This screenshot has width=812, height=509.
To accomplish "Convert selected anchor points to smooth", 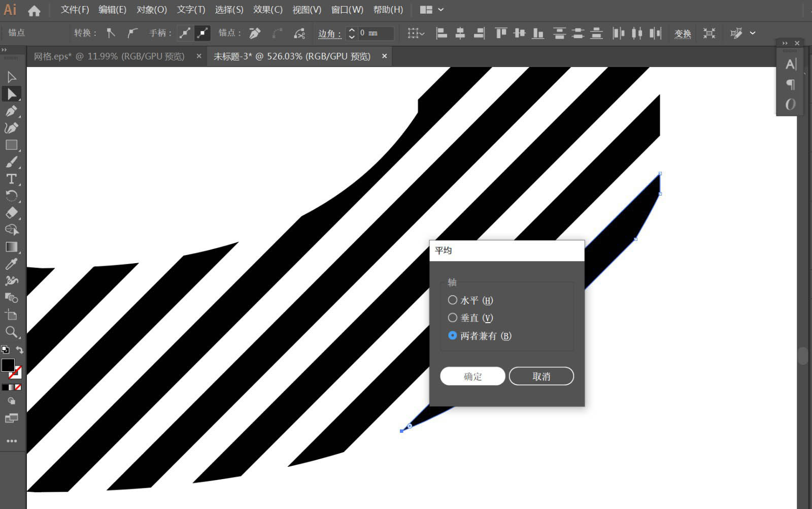I will click(132, 34).
